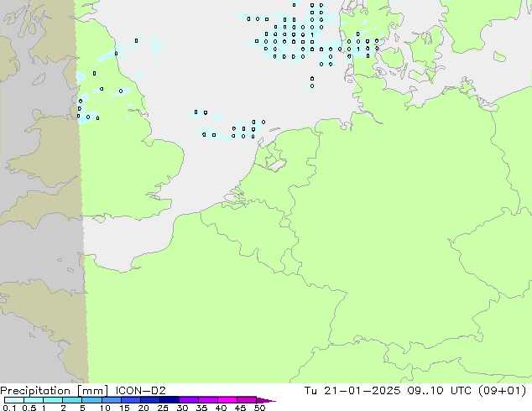The width and height of the screenshot is (532, 411).
Task: Click the 5–10 mm legend color swatch
Action: tap(92, 400)
